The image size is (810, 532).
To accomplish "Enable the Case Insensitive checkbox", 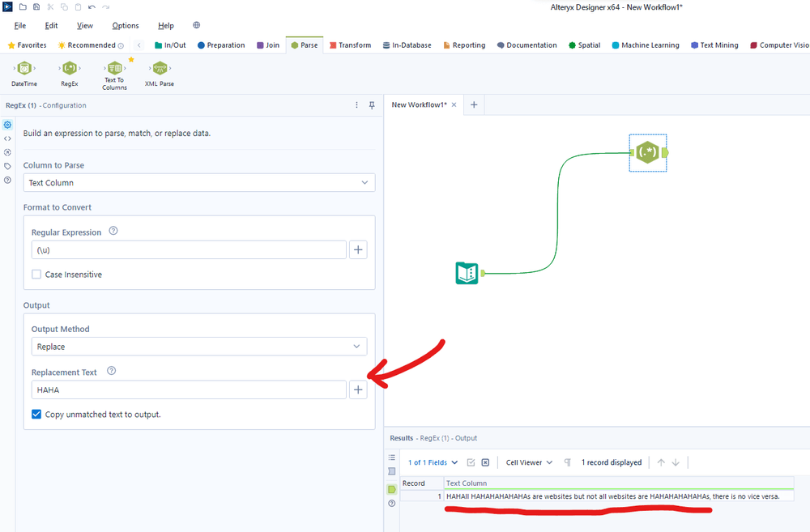I will pos(36,275).
